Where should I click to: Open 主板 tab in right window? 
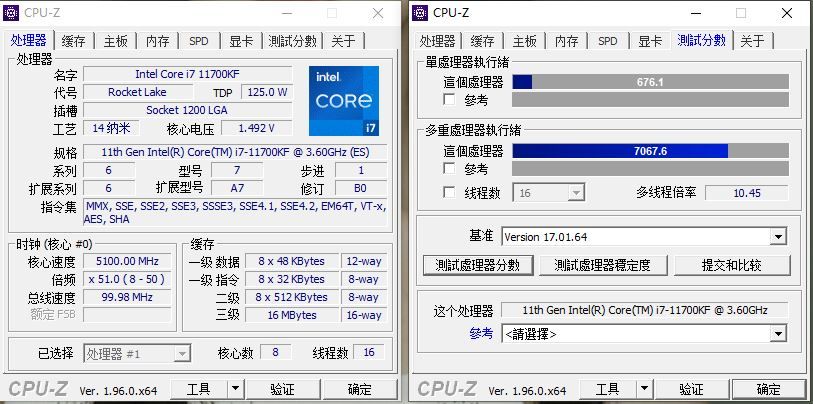pos(524,41)
